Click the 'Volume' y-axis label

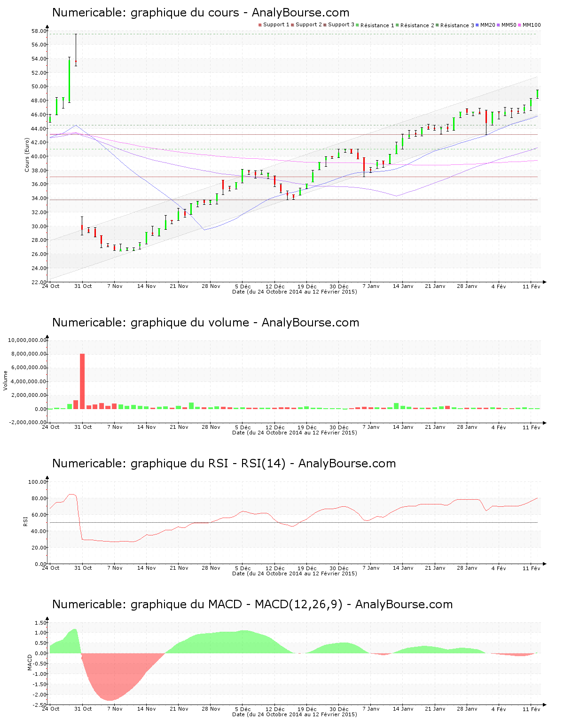(x=6, y=380)
